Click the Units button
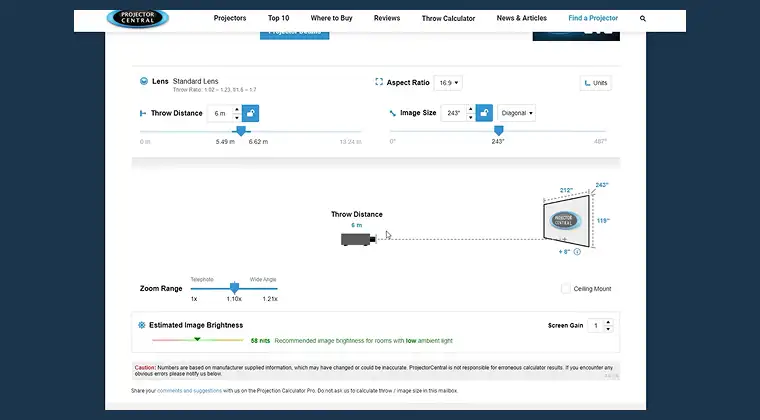The height and width of the screenshot is (420, 760). click(x=595, y=83)
